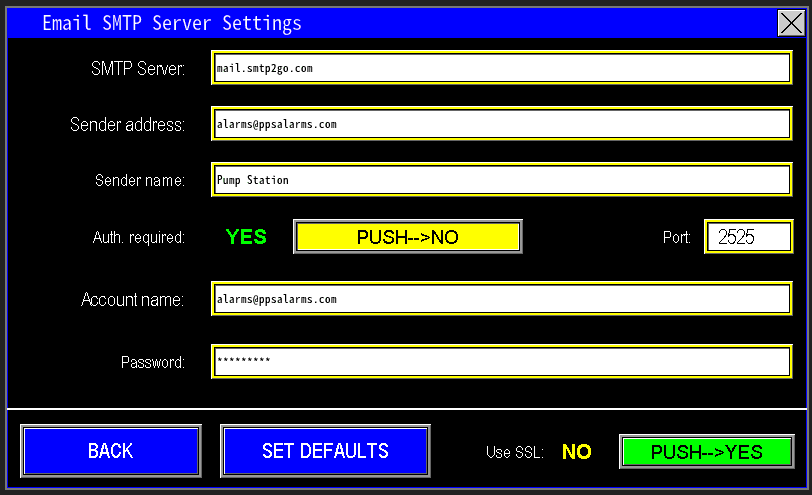The height and width of the screenshot is (495, 812).
Task: Click the "Password:" label
Action: pos(152,362)
